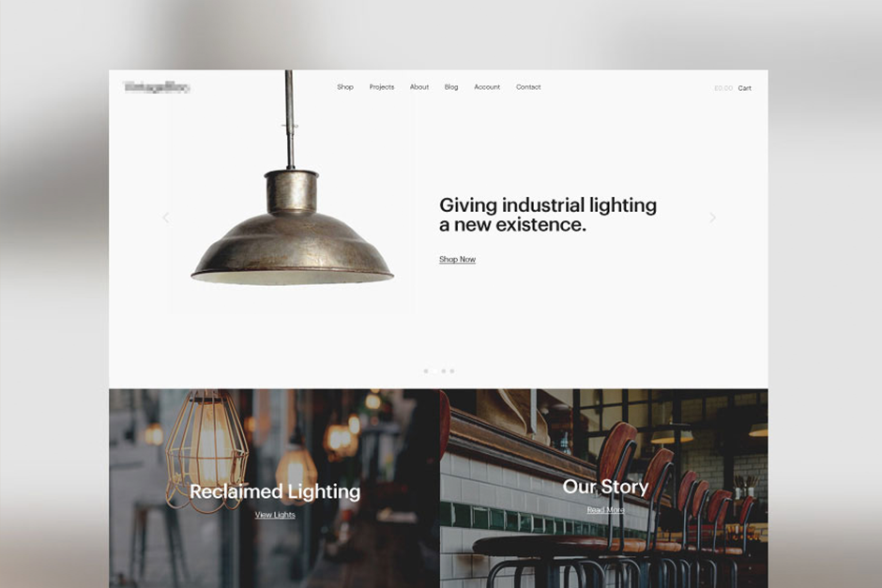Viewport: 882px width, 588px height.
Task: Navigate to the Contact page
Action: click(x=528, y=87)
